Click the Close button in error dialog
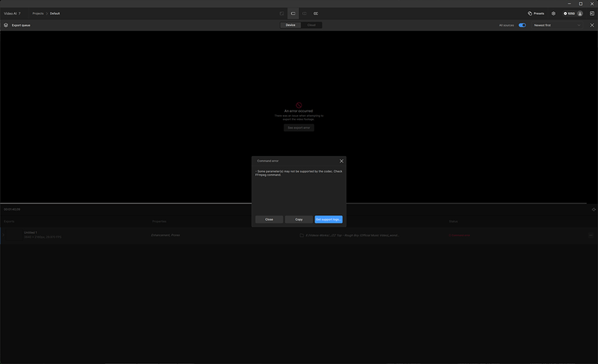Image resolution: width=598 pixels, height=364 pixels. (269, 219)
